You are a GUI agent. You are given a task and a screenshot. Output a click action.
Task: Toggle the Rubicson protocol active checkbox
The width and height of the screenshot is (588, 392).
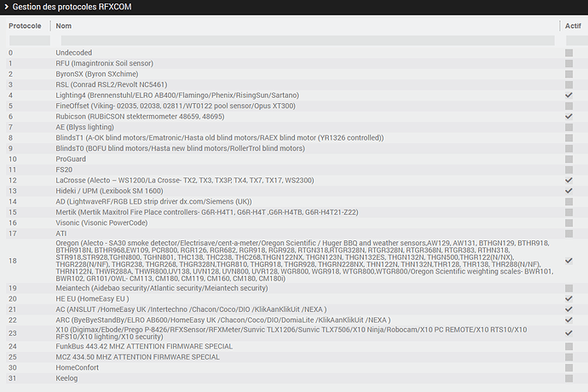click(x=568, y=117)
